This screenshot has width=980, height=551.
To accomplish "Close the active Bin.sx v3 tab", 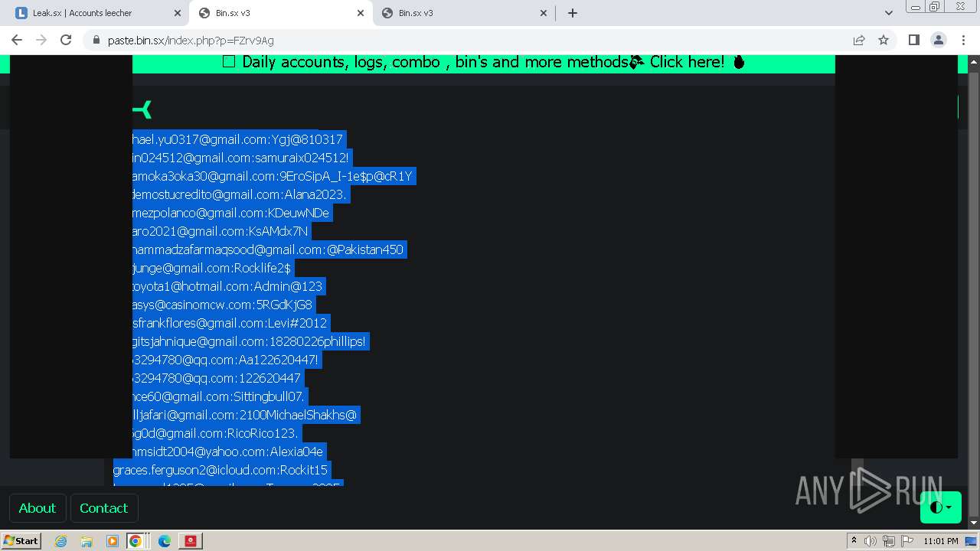I will (x=361, y=13).
